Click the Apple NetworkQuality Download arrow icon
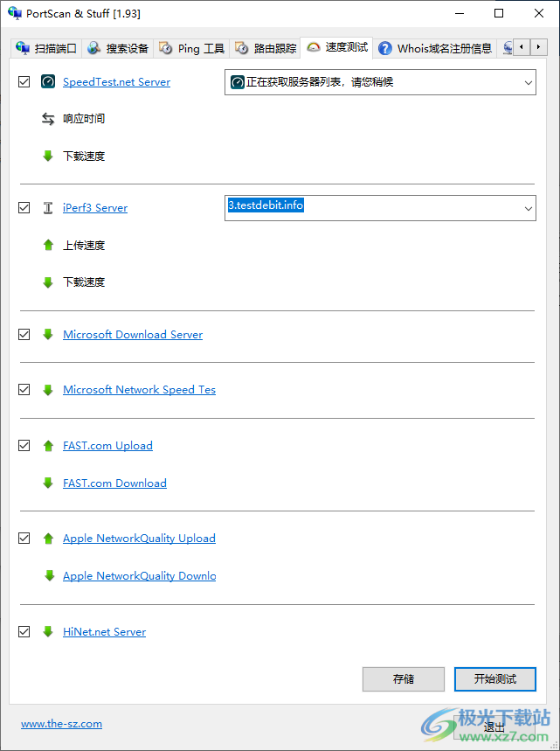 click(49, 575)
